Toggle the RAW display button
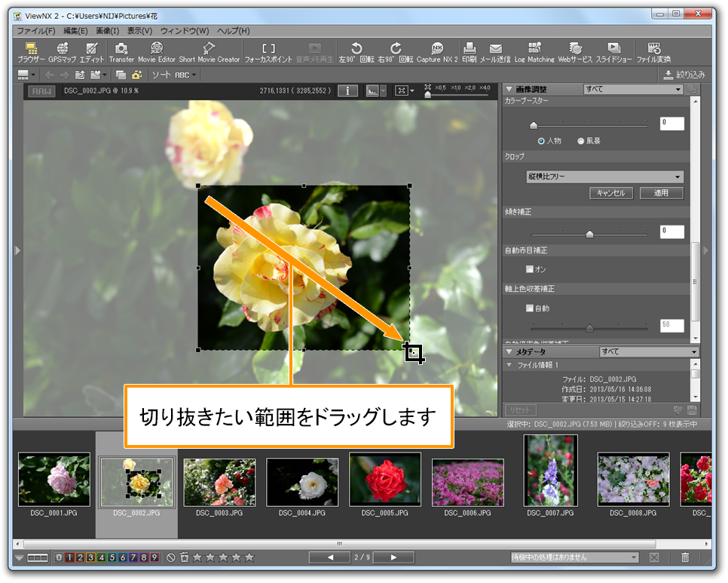The height and width of the screenshot is (583, 728). tap(41, 91)
